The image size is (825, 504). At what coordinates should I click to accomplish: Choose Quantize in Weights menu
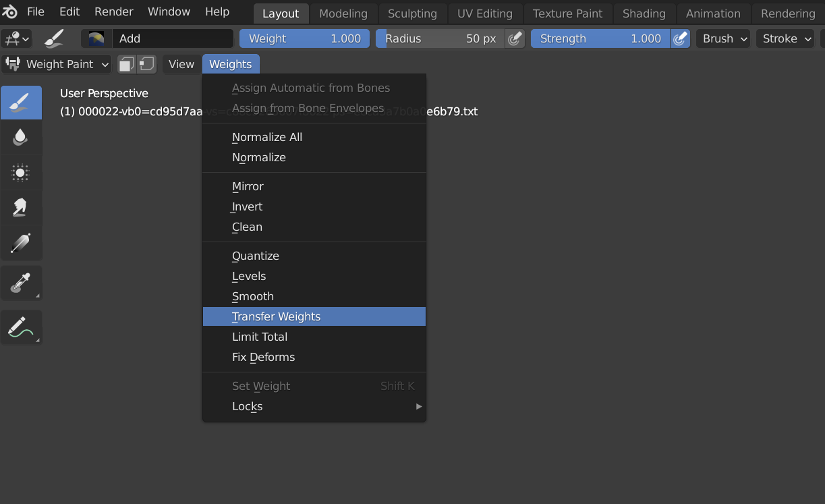point(314,256)
